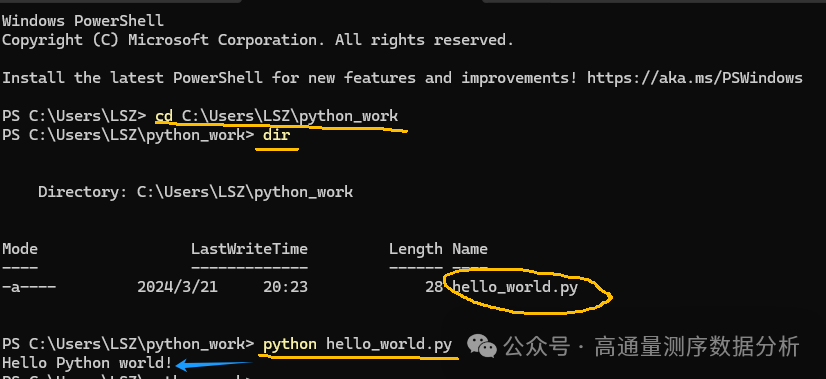Click the prompt preceding the dir command
The height and width of the screenshot is (379, 826).
coord(128,135)
